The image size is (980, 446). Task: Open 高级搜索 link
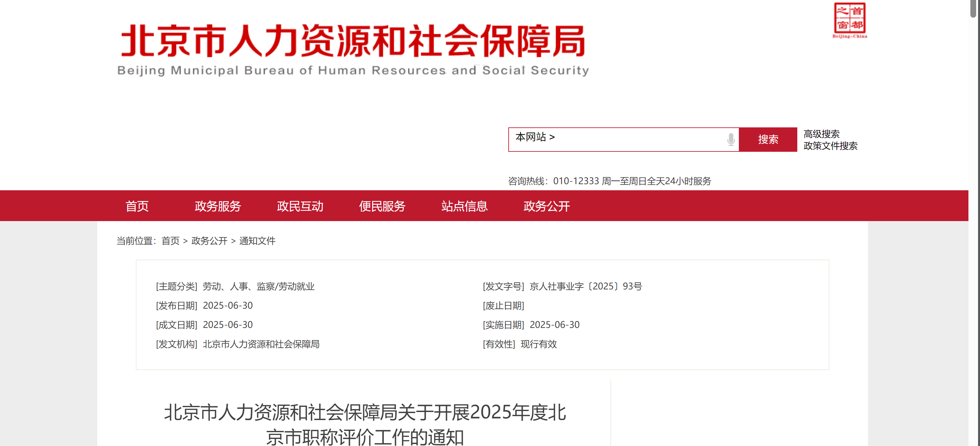[x=821, y=134]
